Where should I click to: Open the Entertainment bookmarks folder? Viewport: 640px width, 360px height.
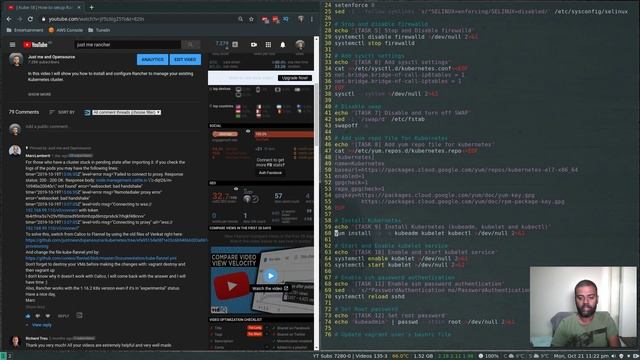25,30
